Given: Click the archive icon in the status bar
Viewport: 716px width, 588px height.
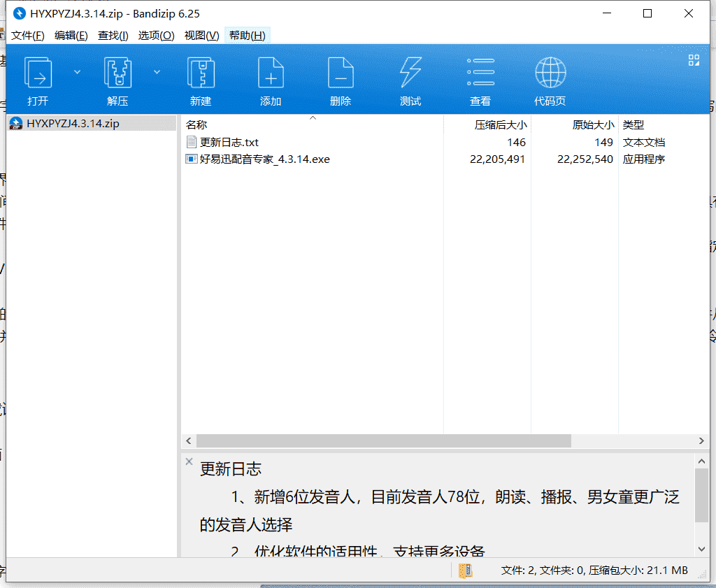Looking at the screenshot, I should [x=465, y=571].
